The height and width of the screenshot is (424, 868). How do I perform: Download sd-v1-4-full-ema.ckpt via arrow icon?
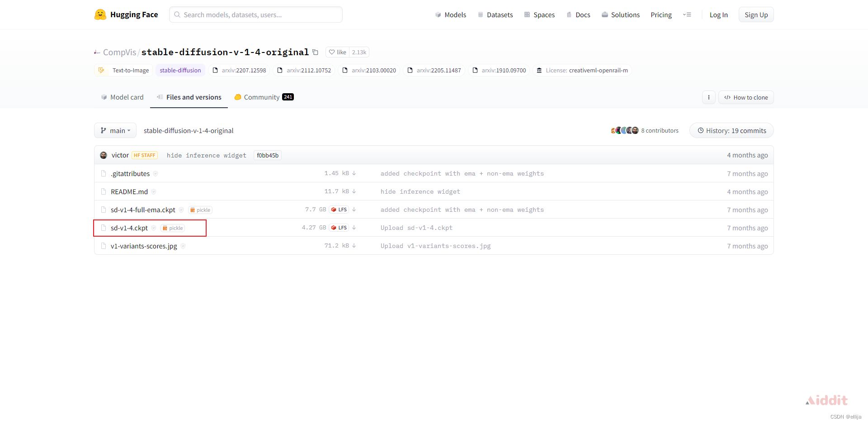354,210
